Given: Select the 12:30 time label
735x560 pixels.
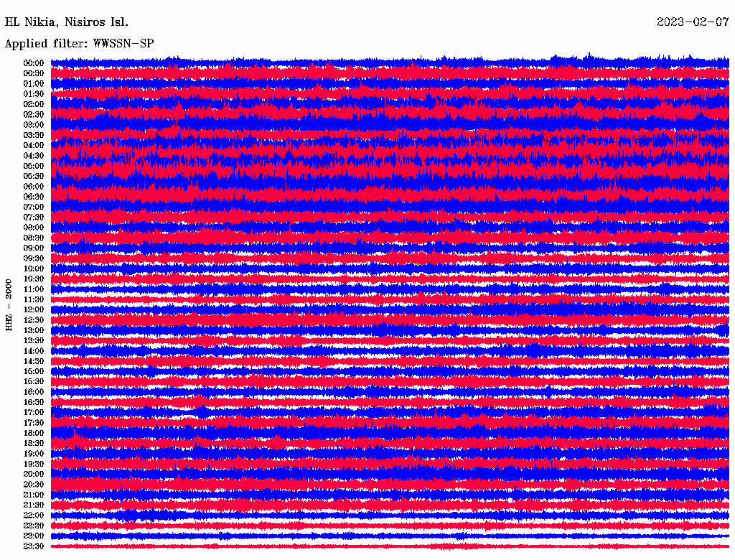Looking at the screenshot, I should pos(34,320).
